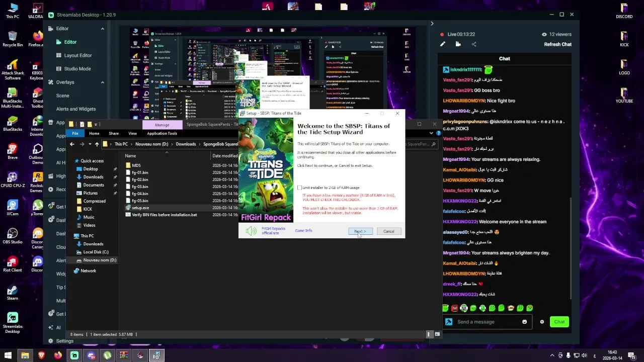Click the pencil edit icon in the stream panel
The height and width of the screenshot is (362, 644).
[443, 44]
